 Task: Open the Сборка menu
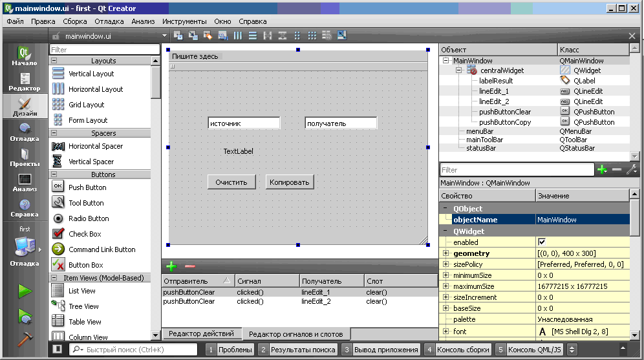point(75,21)
